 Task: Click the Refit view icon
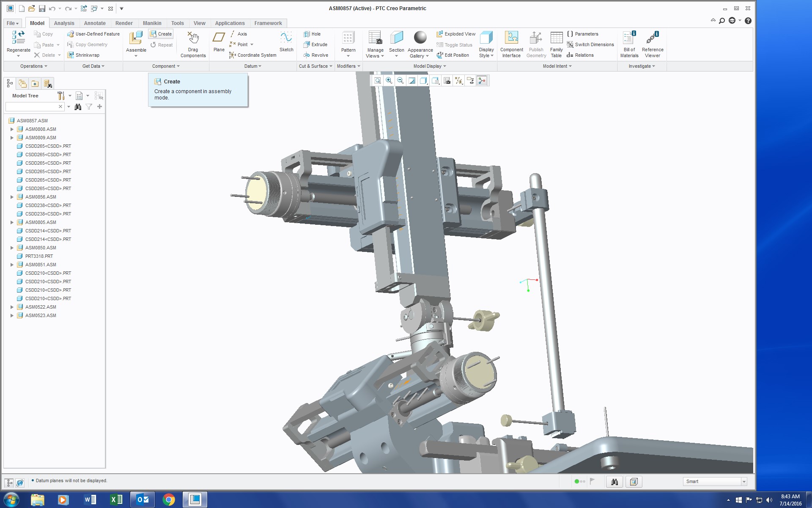pyautogui.click(x=378, y=80)
